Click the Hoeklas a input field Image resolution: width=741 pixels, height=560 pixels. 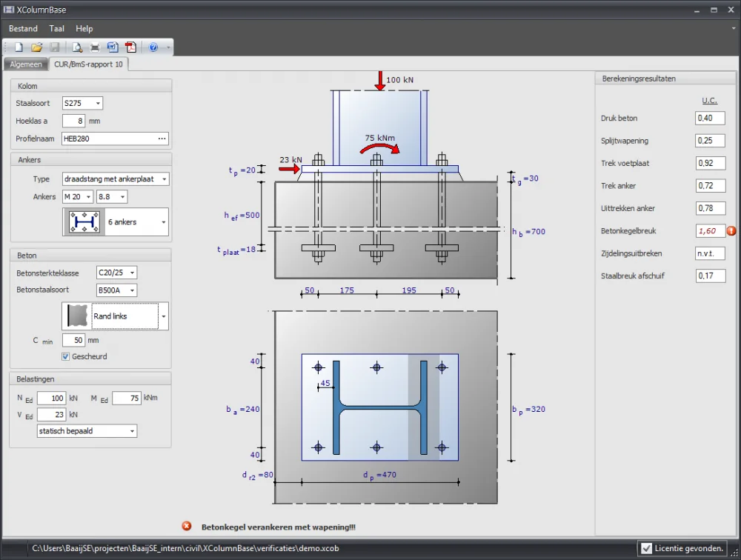pyautogui.click(x=73, y=121)
